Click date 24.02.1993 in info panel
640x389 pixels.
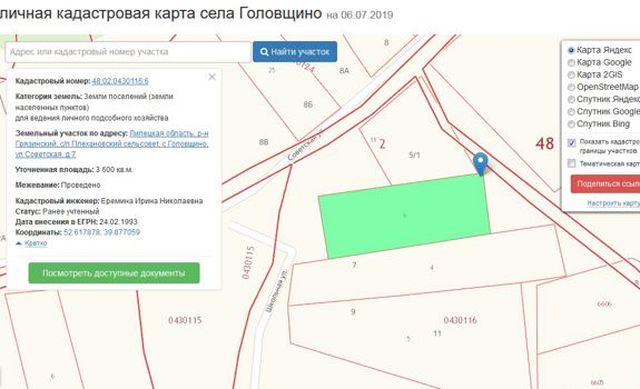[118, 222]
